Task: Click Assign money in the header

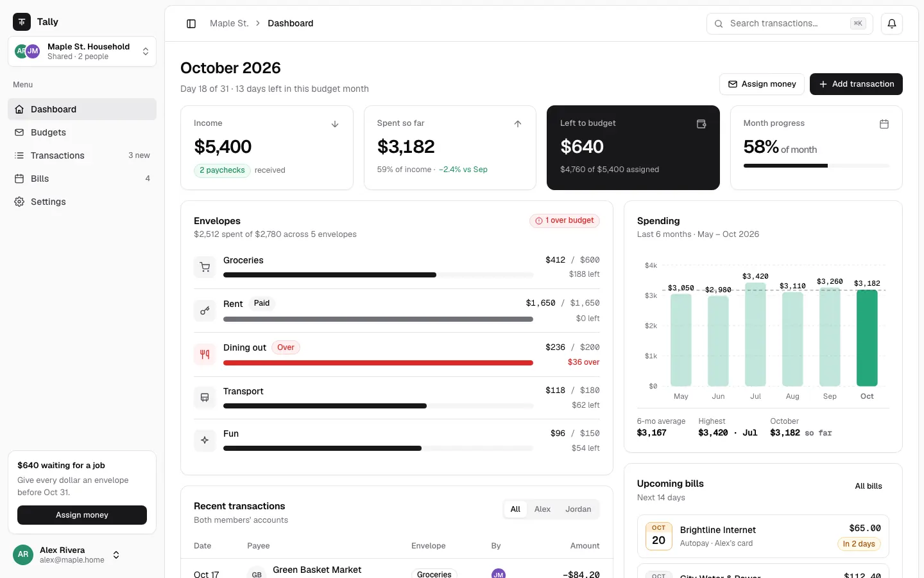Action: [x=762, y=84]
